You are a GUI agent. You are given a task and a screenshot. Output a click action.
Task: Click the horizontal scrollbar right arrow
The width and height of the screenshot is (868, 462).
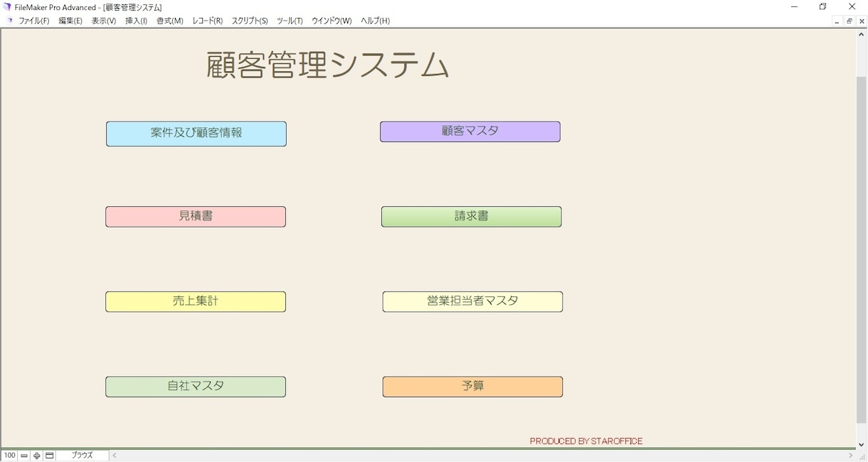tap(850, 456)
